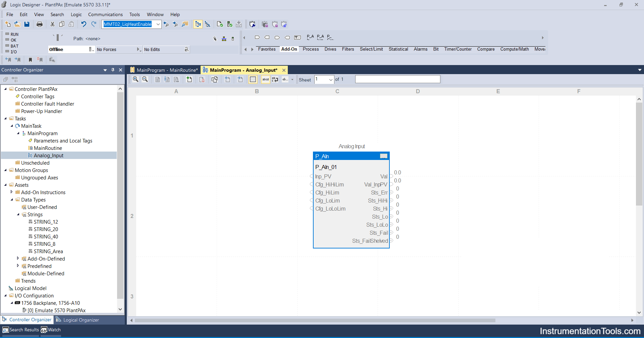
Task: Select STRING_40 data type
Action: coord(46,236)
